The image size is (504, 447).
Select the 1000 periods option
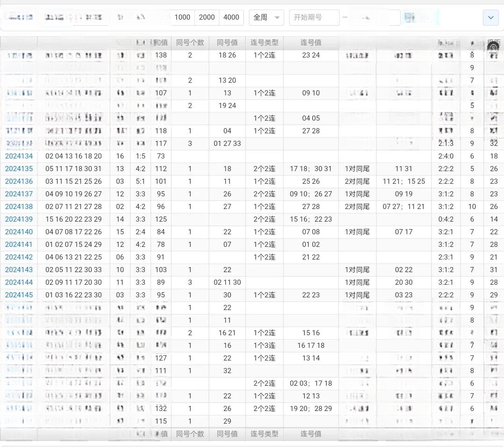[x=182, y=17]
